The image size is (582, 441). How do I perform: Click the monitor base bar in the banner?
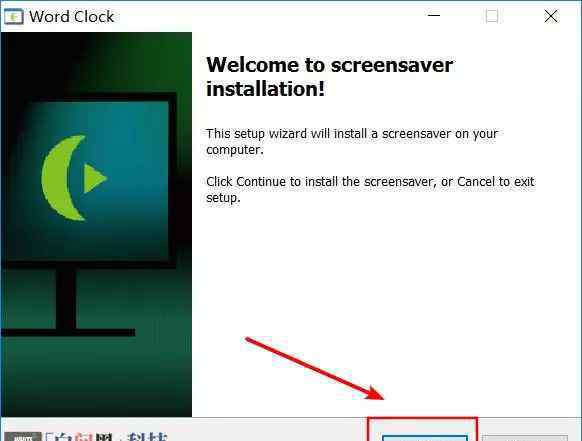coord(68,333)
